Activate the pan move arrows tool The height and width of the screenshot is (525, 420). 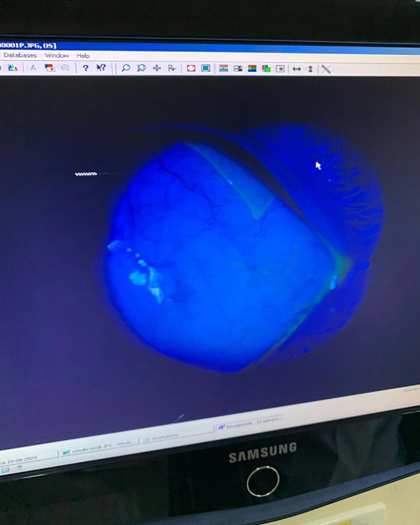tap(157, 68)
